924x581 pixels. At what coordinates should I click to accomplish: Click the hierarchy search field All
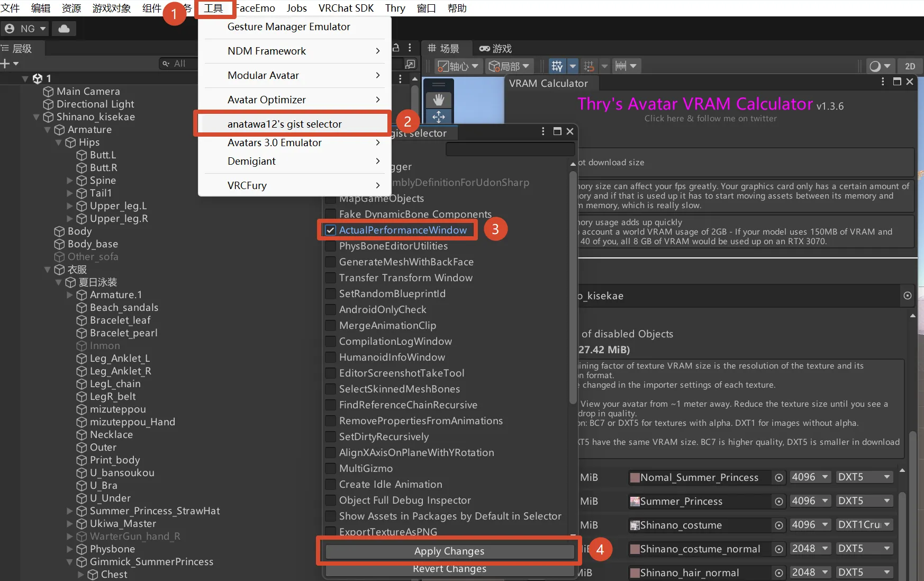pos(178,64)
